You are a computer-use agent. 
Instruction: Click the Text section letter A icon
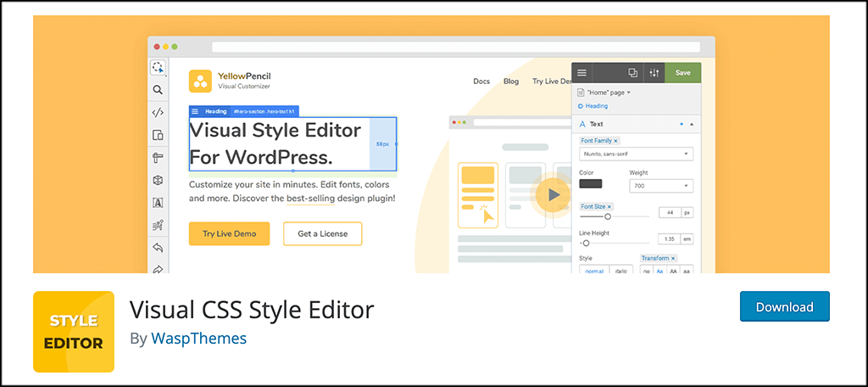581,124
